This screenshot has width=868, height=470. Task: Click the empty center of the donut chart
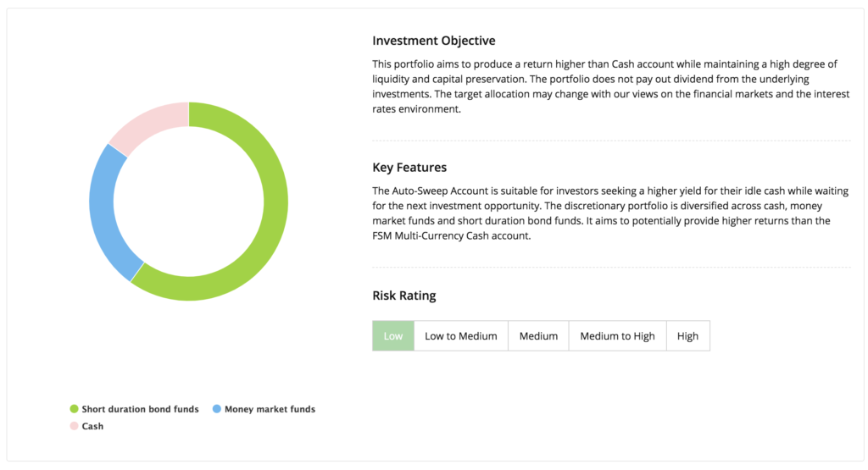[189, 202]
